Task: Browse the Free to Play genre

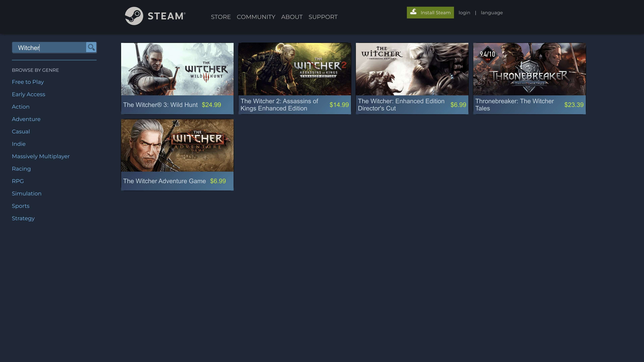Action: [x=28, y=82]
